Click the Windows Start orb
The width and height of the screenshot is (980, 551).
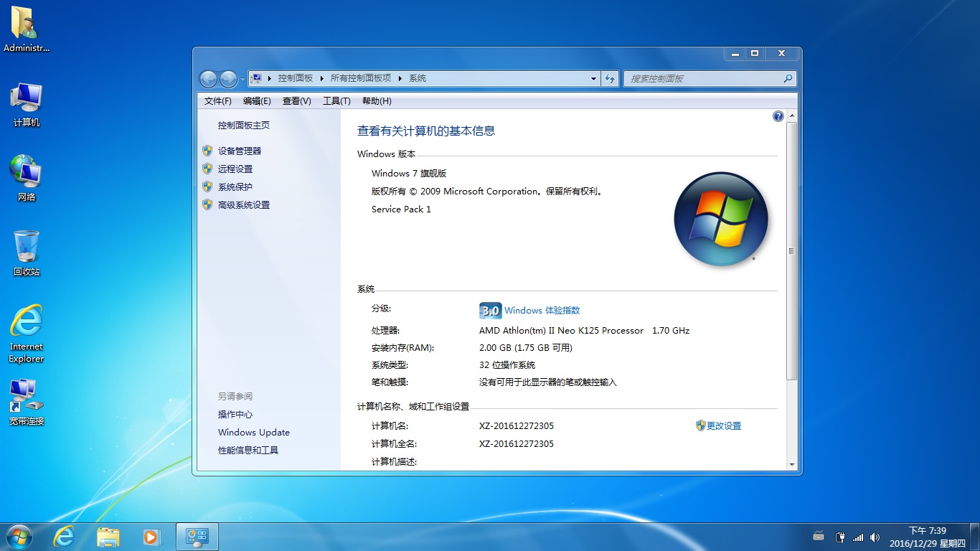(19, 537)
